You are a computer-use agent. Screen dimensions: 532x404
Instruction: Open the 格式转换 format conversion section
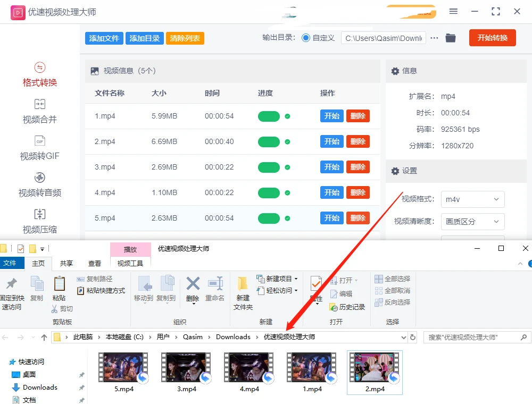[40, 74]
